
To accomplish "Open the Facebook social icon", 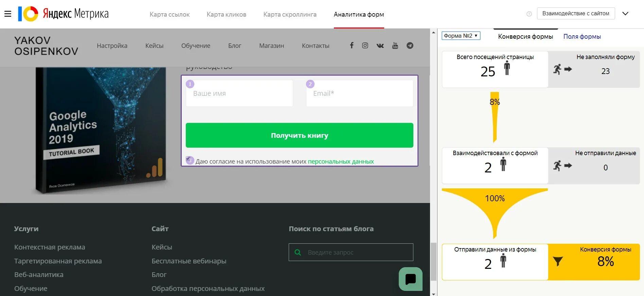I will tap(352, 45).
